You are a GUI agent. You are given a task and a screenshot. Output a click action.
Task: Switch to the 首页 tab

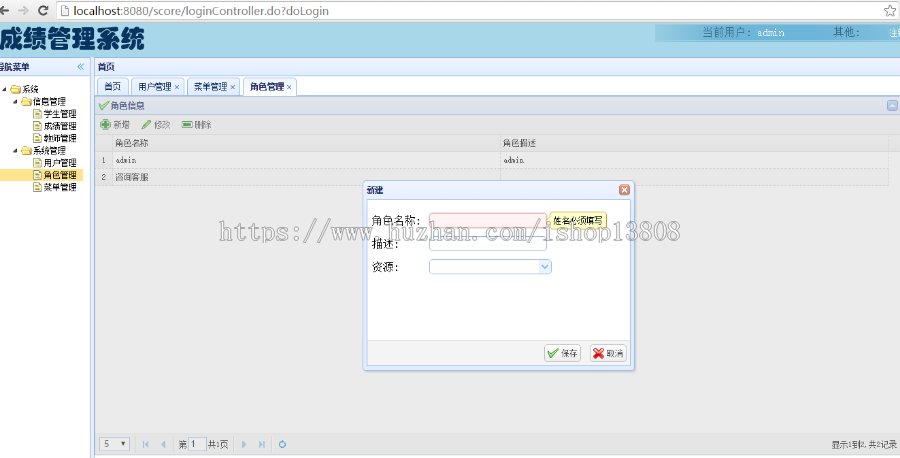[x=112, y=87]
